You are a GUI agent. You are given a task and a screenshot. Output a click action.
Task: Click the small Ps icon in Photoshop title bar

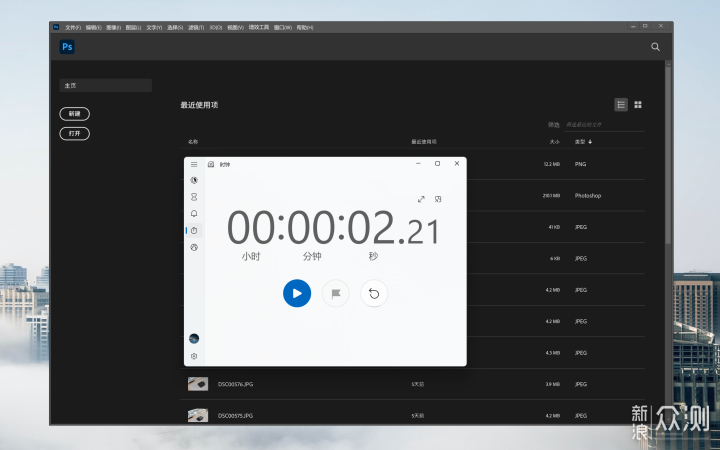coord(56,27)
